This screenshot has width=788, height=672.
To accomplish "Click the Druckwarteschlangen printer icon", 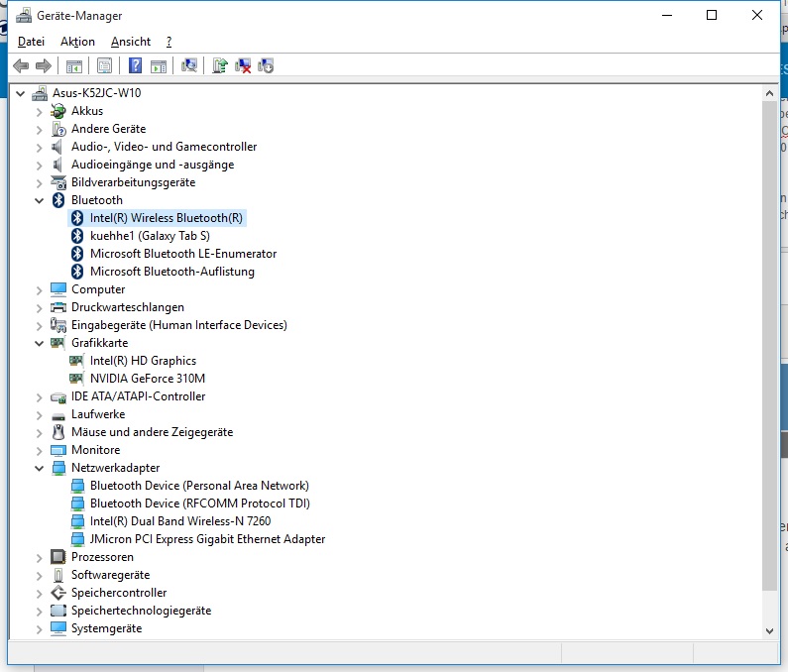I will [58, 307].
